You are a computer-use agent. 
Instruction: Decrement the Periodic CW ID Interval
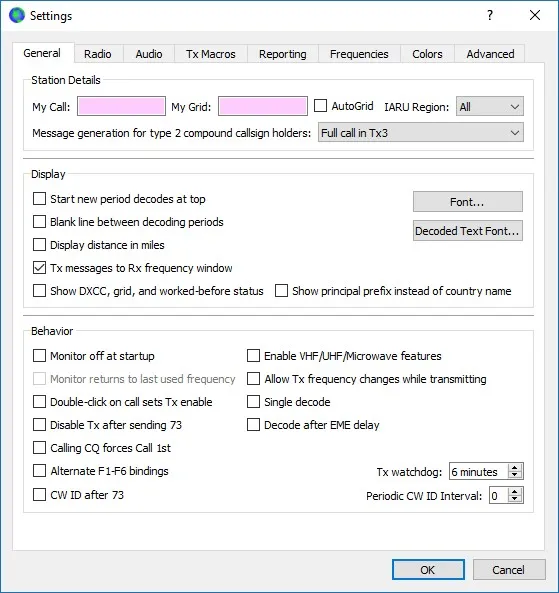[x=514, y=499]
